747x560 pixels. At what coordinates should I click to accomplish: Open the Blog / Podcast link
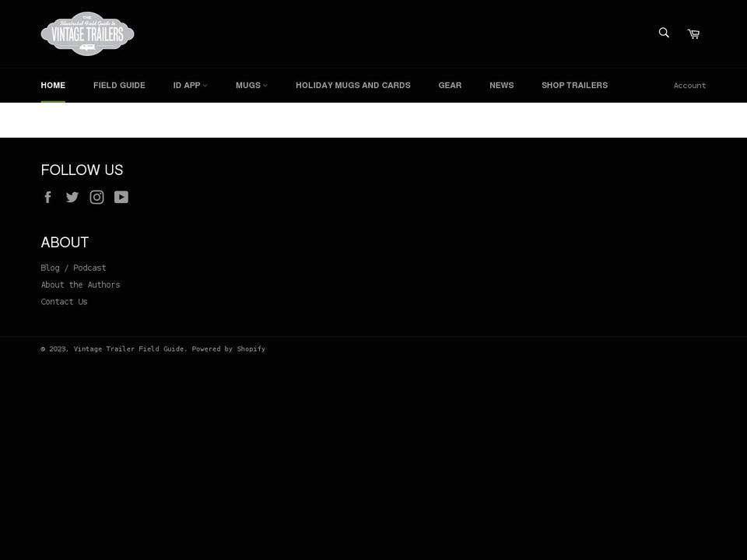(x=73, y=268)
